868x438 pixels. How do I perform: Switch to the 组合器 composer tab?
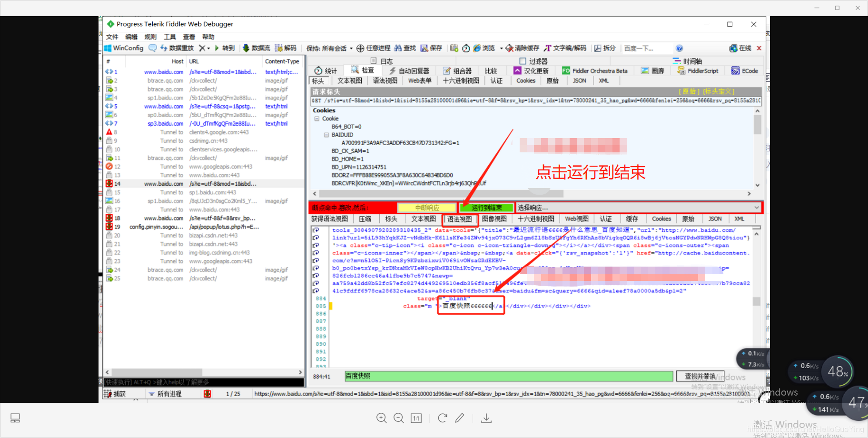(x=457, y=70)
